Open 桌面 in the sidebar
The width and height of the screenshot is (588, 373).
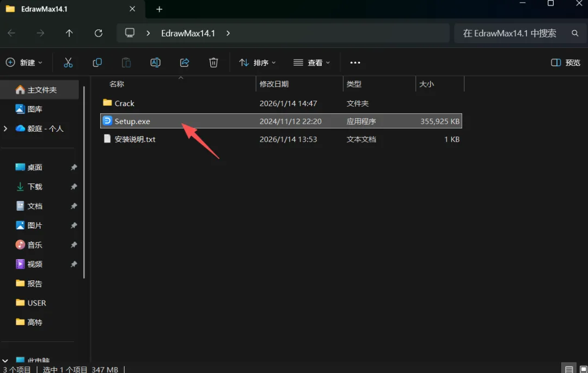click(x=34, y=167)
